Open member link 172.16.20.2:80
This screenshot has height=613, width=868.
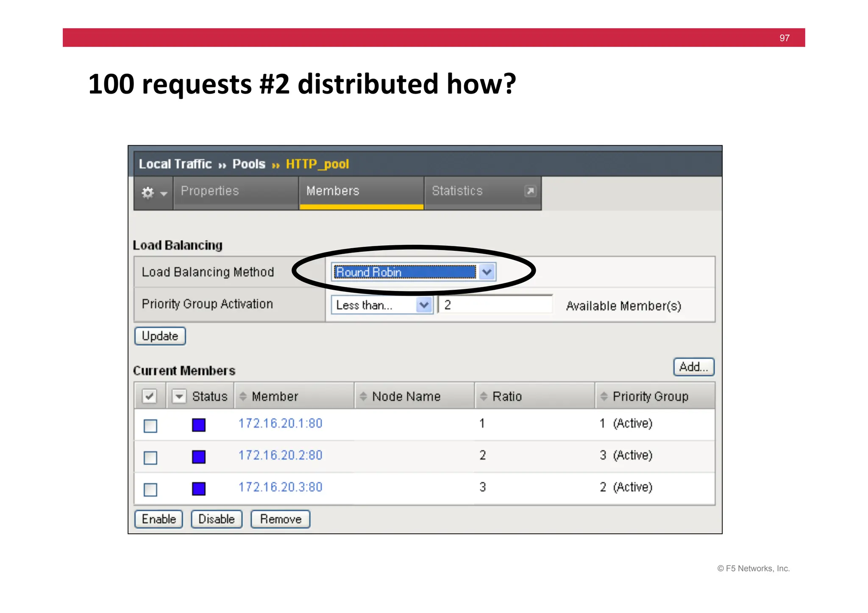280,455
